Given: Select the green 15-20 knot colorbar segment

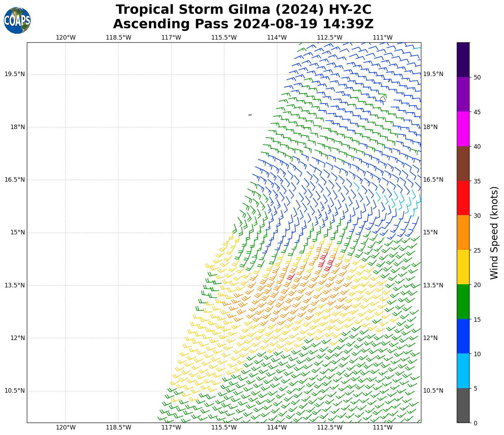Looking at the screenshot, I should pos(463,301).
